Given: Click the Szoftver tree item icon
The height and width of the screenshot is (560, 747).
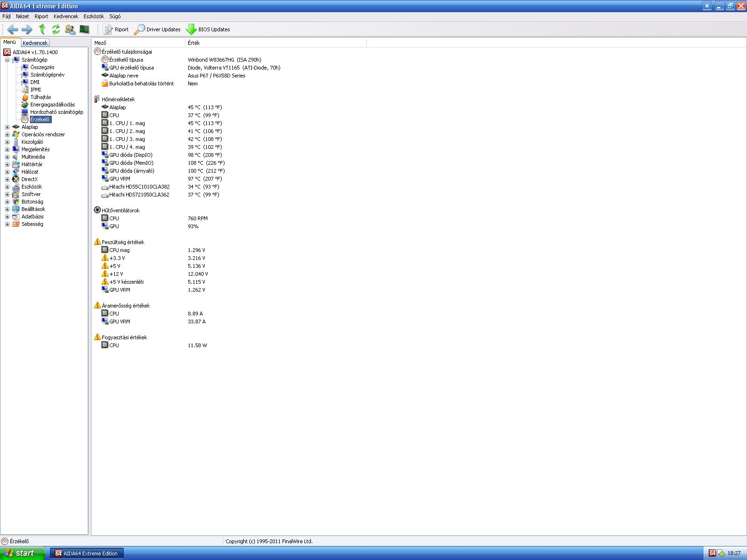Looking at the screenshot, I should click(x=16, y=194).
